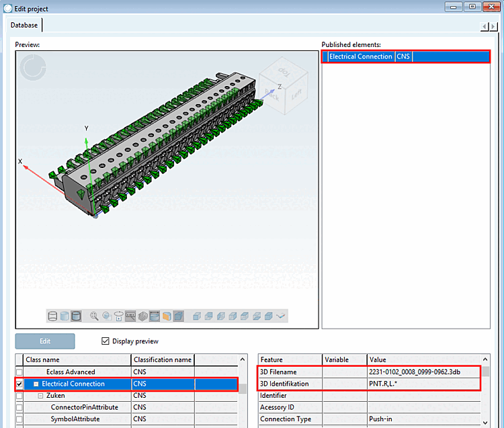The image size is (504, 428).
Task: Toggle the Display preview checkbox
Action: (106, 341)
